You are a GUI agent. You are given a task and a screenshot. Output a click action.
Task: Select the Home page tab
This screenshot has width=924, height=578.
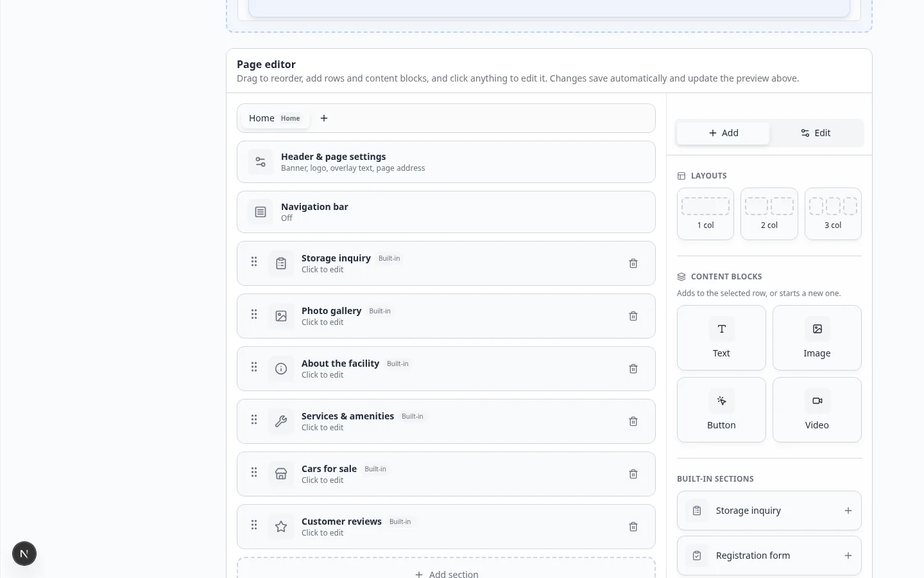point(275,118)
